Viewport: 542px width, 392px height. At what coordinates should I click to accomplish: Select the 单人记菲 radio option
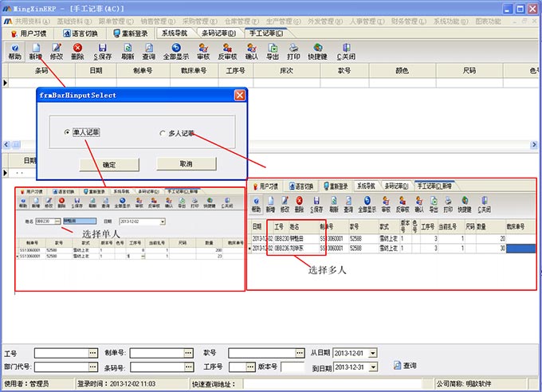[x=82, y=132]
